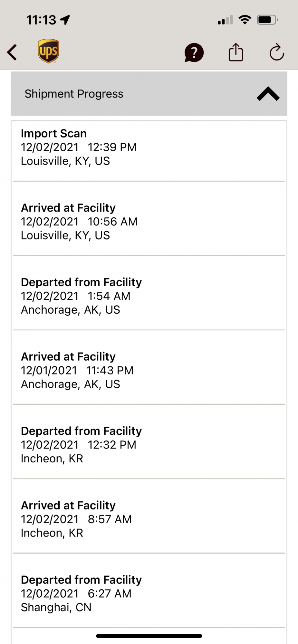The height and width of the screenshot is (644, 298).
Task: Select Arrived at Facility Incheon entry
Action: pyautogui.click(x=149, y=519)
